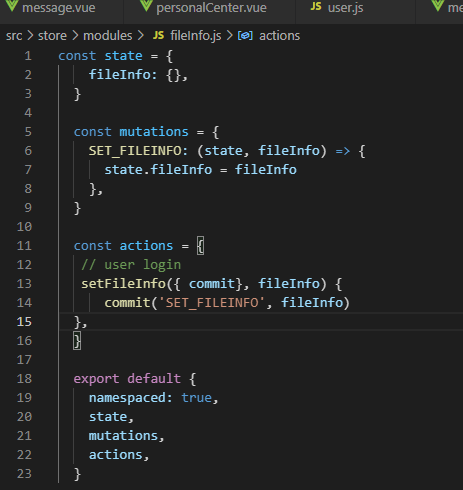Click the highlighted closing brace on line 16
This screenshot has width=463, height=490.
coord(77,341)
